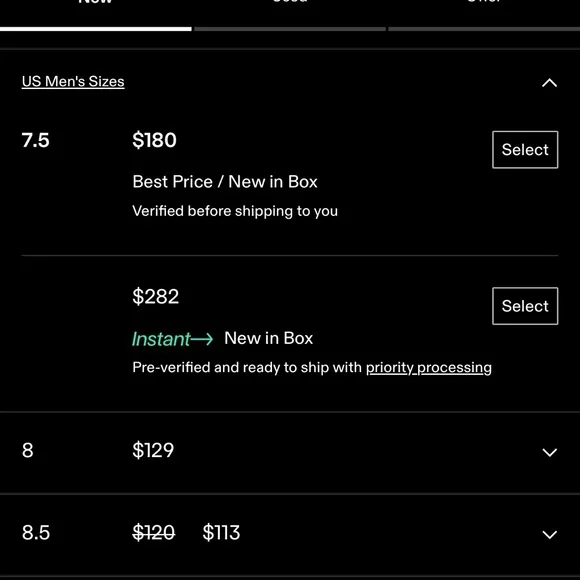580x580 pixels.
Task: Click the $282 price text
Action: pos(155,296)
